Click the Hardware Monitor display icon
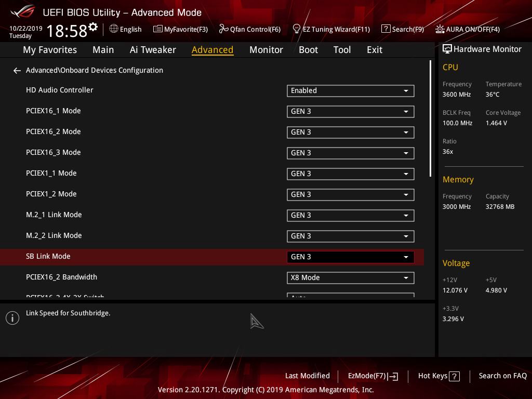532x399 pixels. click(447, 49)
